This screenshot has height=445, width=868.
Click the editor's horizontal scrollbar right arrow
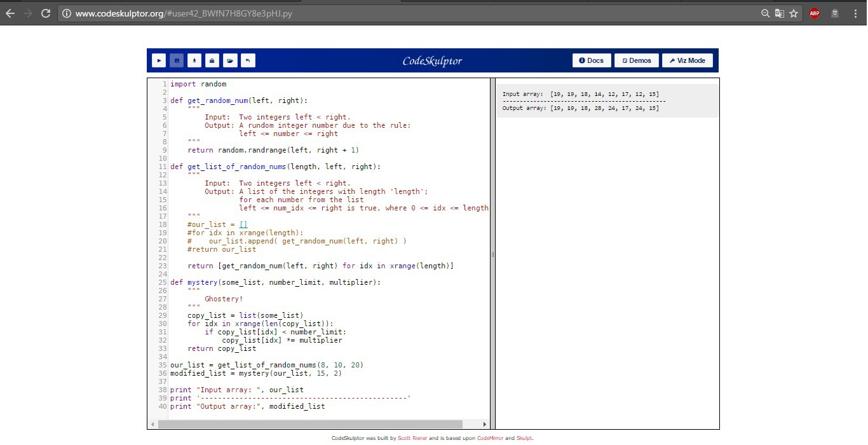coord(484,424)
